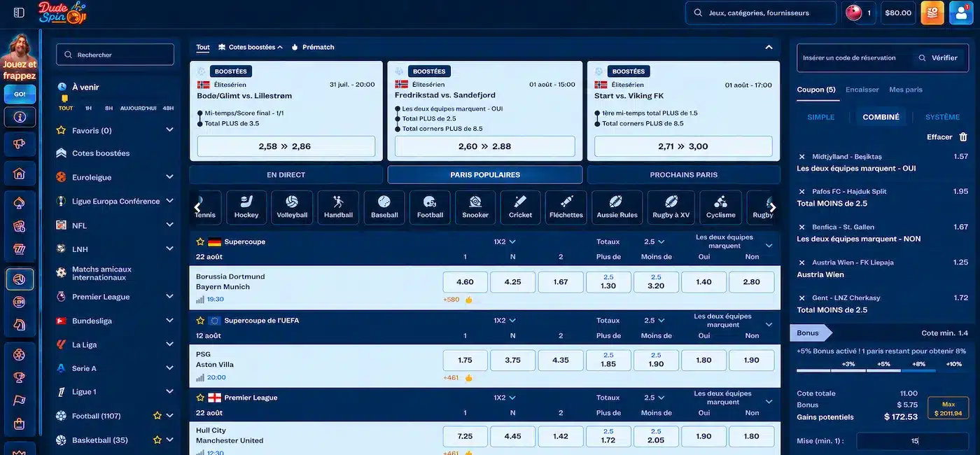
Task: Open the Encaisser tab
Action: [862, 90]
